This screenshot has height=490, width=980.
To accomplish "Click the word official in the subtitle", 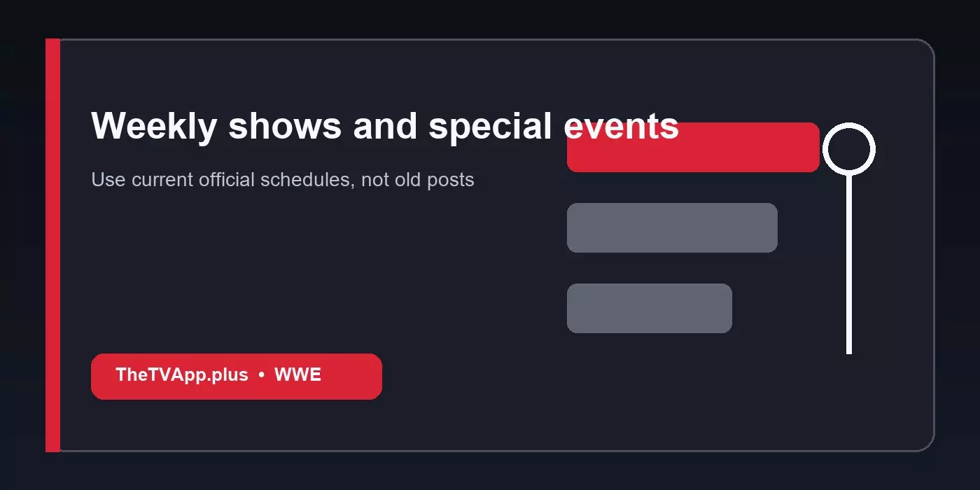I will click(227, 180).
